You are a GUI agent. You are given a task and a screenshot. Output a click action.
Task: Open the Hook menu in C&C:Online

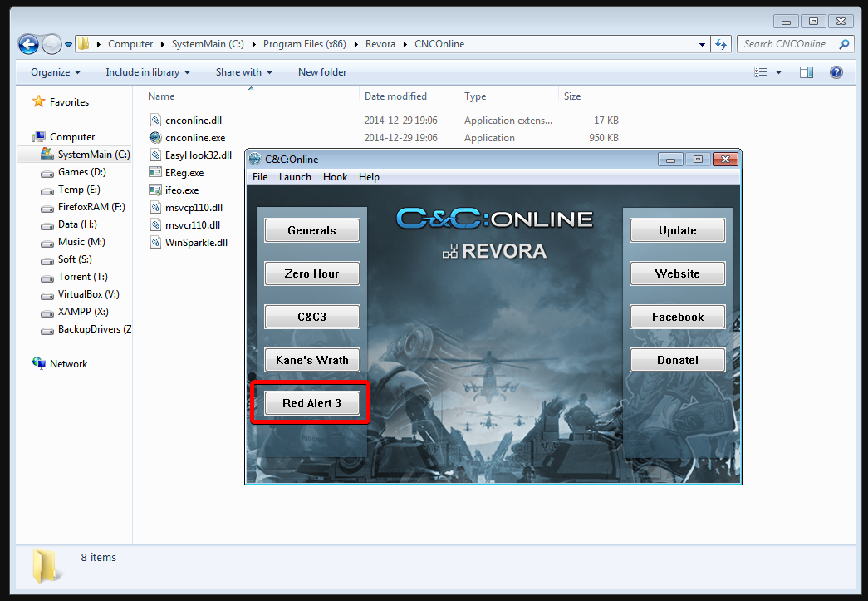[x=335, y=177]
